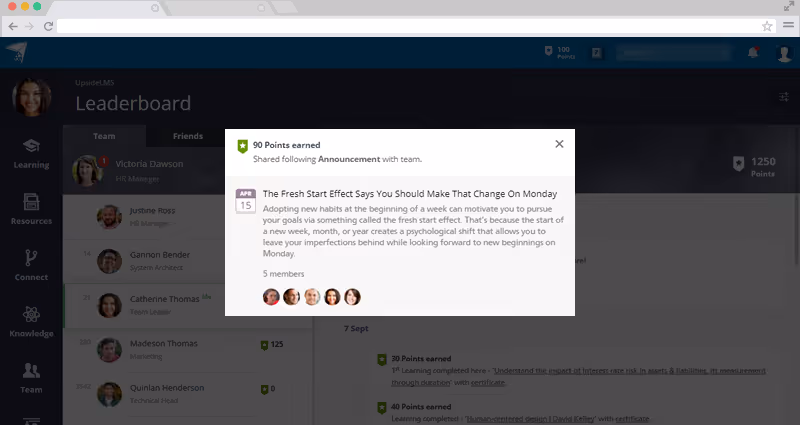
Task: Select Madeson Thomas row
Action: 187,350
